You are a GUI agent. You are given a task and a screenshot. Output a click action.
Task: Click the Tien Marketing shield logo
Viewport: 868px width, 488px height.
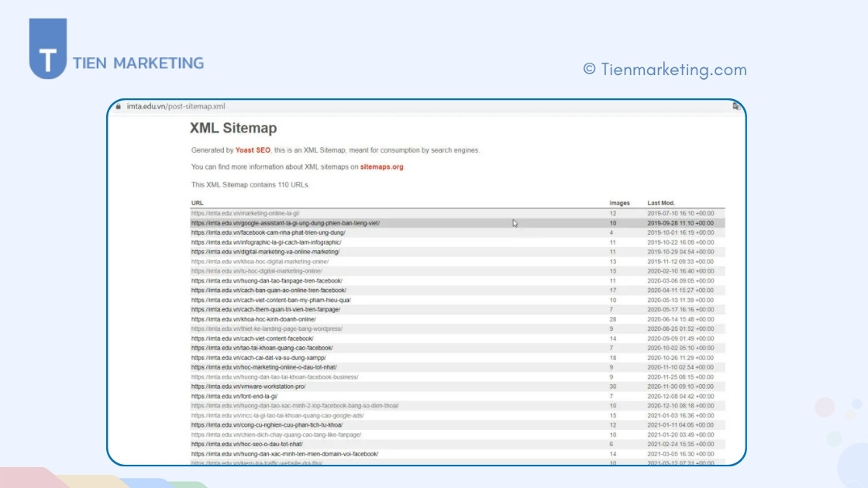coord(48,50)
